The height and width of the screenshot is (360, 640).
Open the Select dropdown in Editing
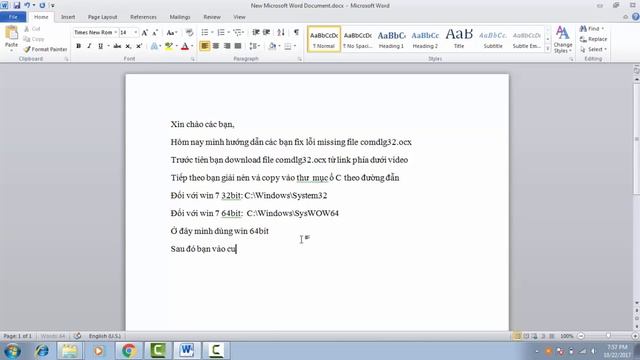click(593, 49)
